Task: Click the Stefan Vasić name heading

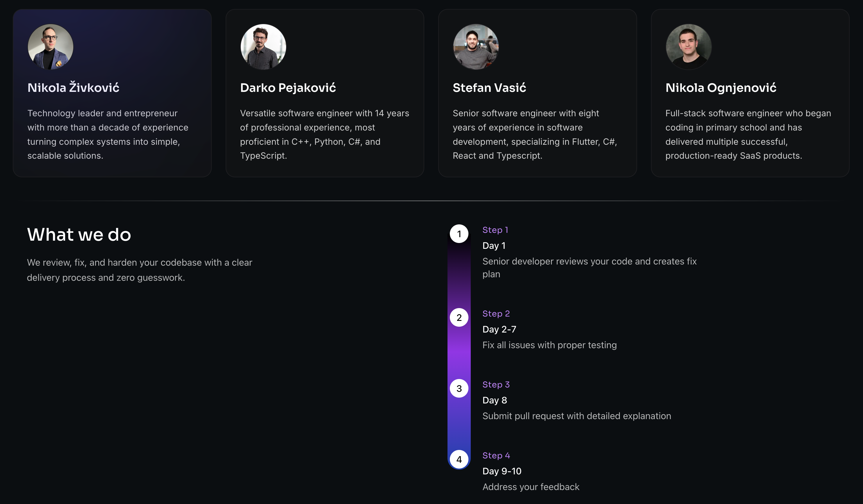Action: [489, 88]
